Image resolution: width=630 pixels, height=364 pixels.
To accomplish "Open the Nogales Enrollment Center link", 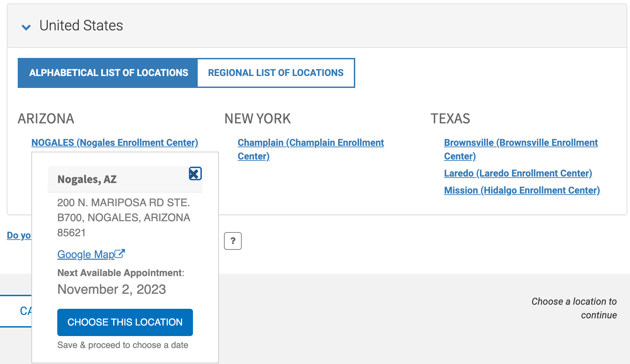I will [115, 142].
